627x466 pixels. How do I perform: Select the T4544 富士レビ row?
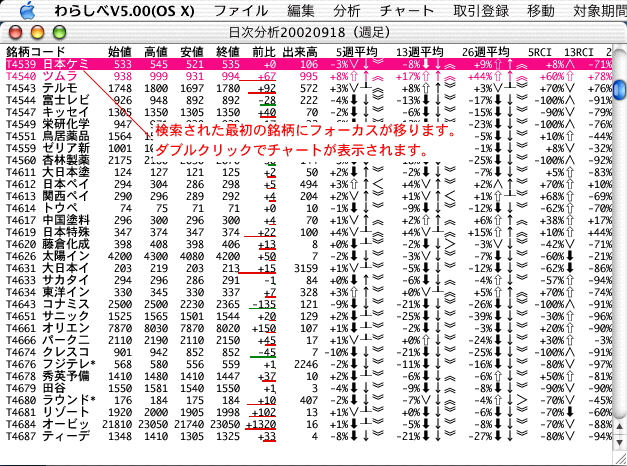309,100
